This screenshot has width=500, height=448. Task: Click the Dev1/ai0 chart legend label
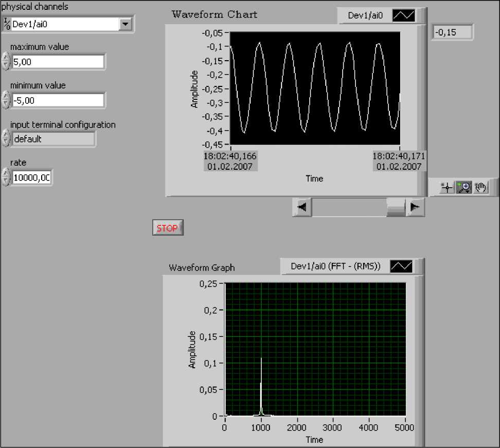[365, 16]
